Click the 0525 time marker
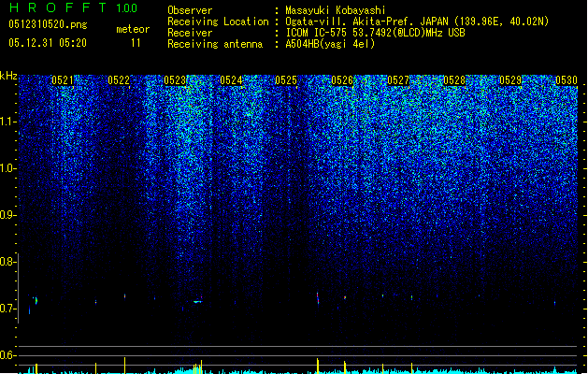The width and height of the screenshot is (588, 374). pos(286,80)
